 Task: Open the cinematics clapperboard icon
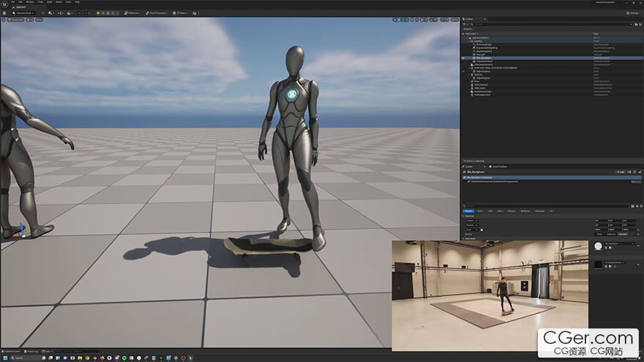69,13
